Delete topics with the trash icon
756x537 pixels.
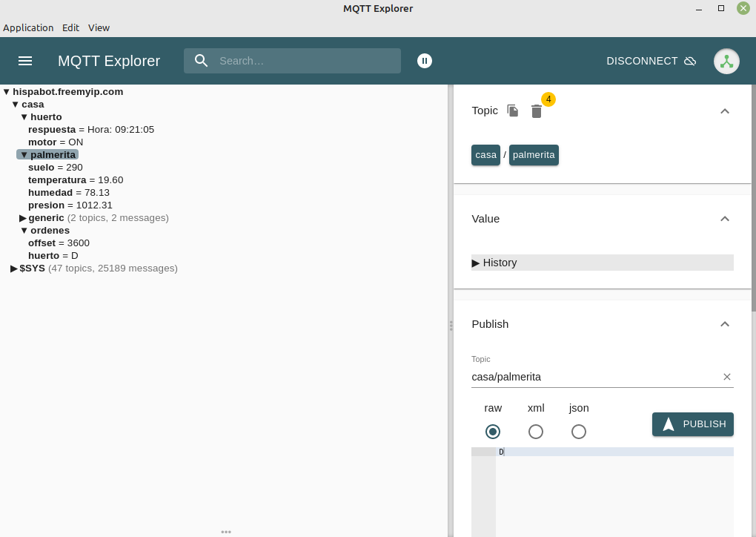pyautogui.click(x=536, y=111)
